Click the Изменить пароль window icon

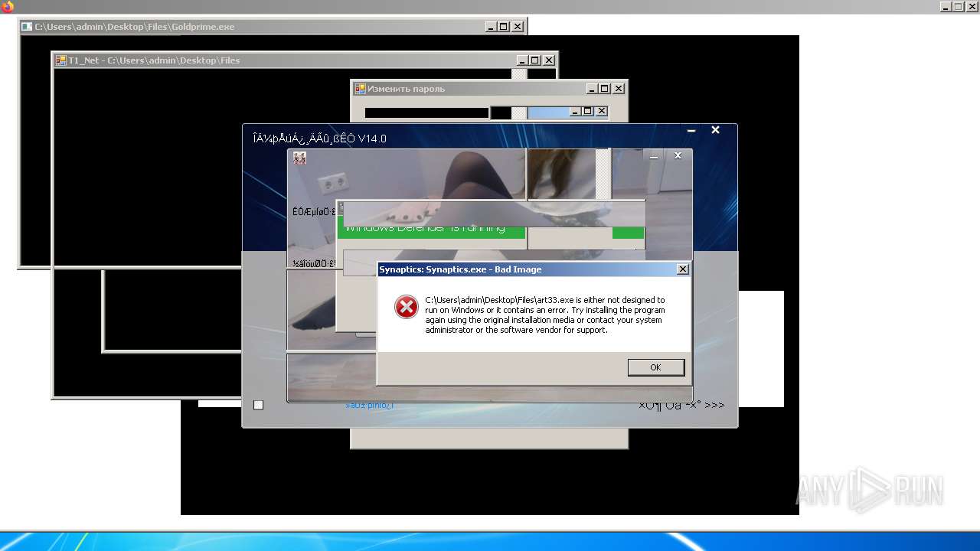360,89
